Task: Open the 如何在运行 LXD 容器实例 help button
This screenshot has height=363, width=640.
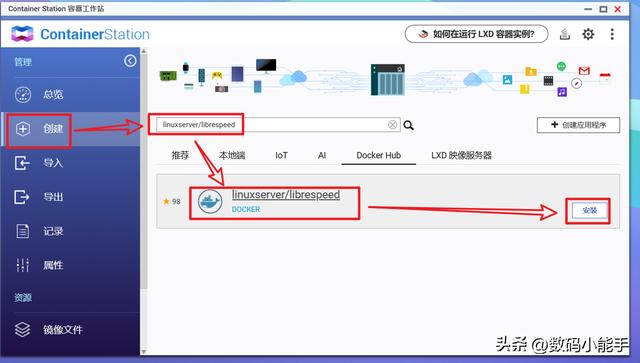Action: pos(476,34)
